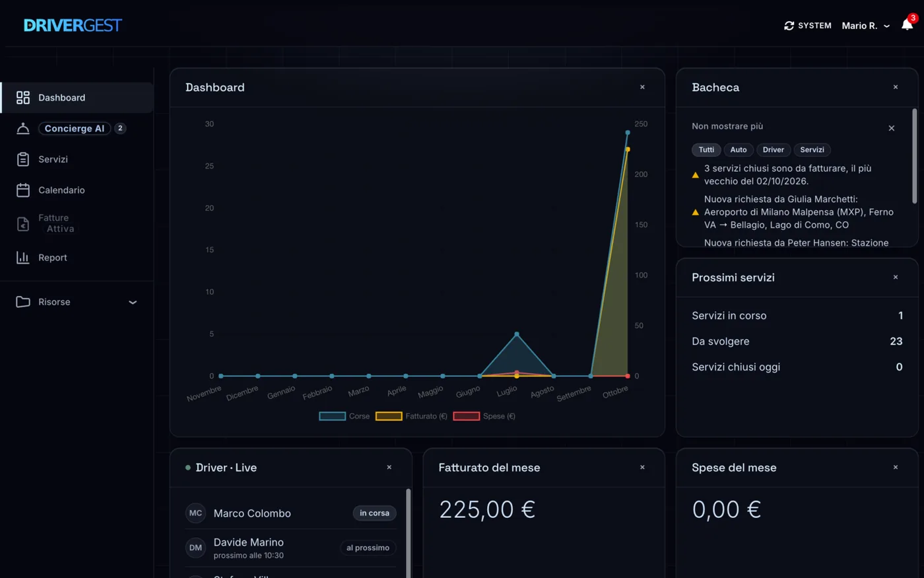Click the SYSTEM sync icon

[x=789, y=26]
